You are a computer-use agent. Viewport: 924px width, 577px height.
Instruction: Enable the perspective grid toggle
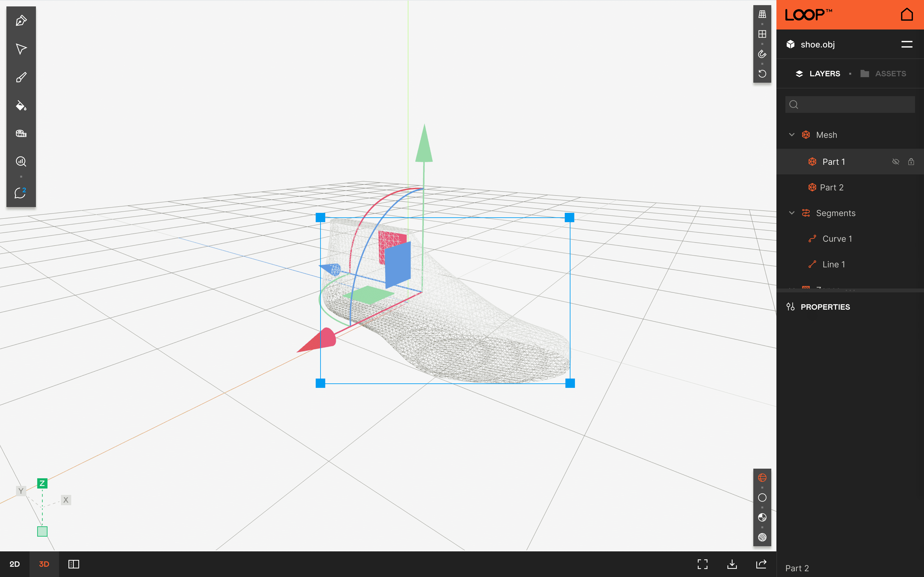click(762, 15)
